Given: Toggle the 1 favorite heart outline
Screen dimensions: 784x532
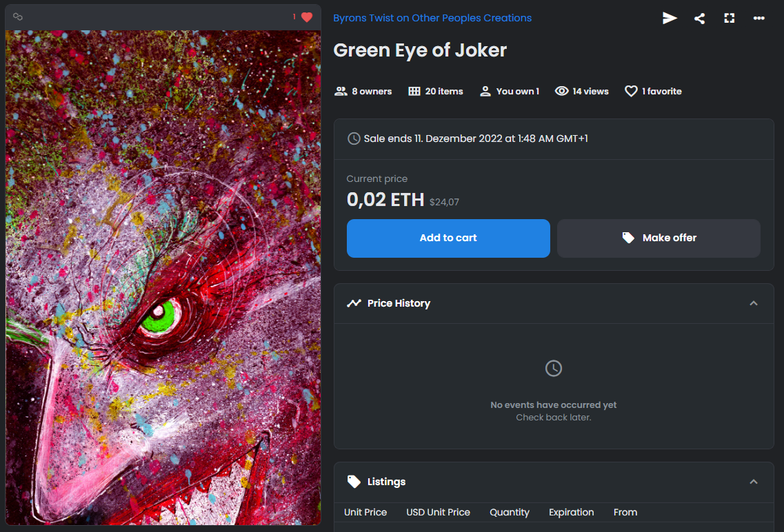Looking at the screenshot, I should [631, 91].
